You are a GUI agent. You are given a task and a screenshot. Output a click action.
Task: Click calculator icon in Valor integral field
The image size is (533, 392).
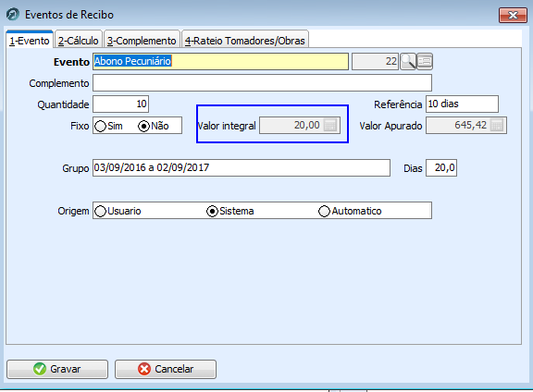pyautogui.click(x=330, y=126)
